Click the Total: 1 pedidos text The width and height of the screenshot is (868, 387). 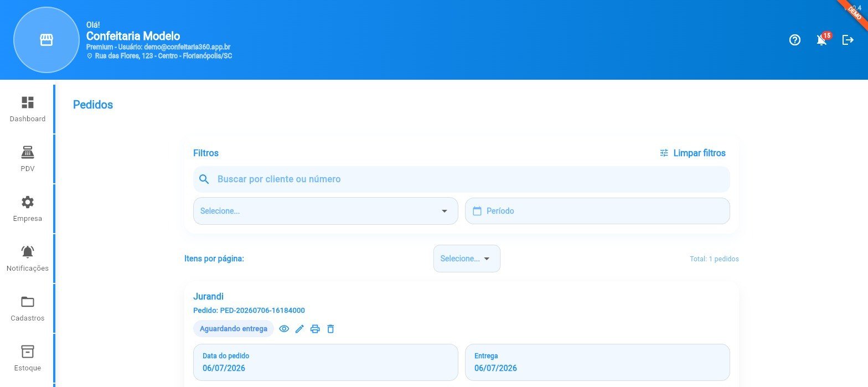[x=714, y=259]
